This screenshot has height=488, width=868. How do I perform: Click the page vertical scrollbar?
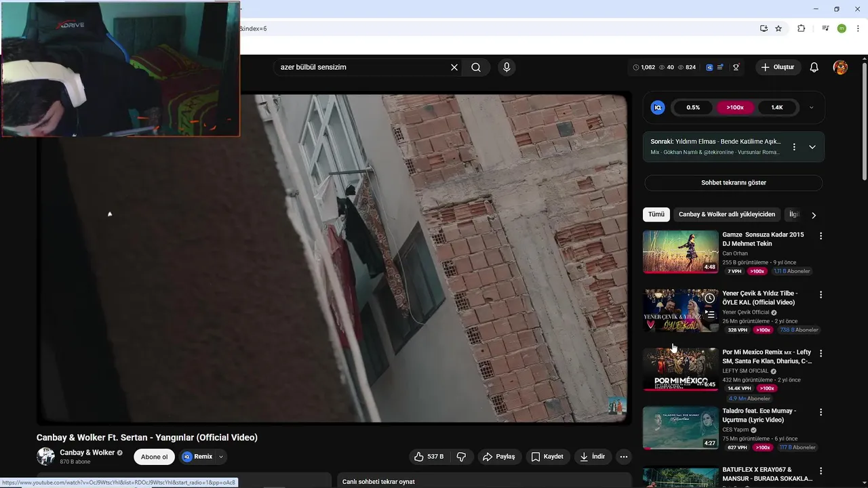(864, 122)
